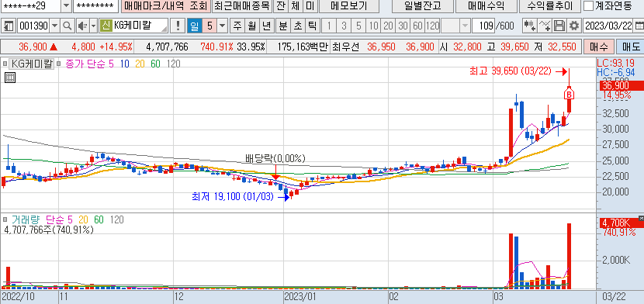This screenshot has width=644, height=304.
Task: Click the exclamation mark info button
Action: pyautogui.click(x=178, y=26)
